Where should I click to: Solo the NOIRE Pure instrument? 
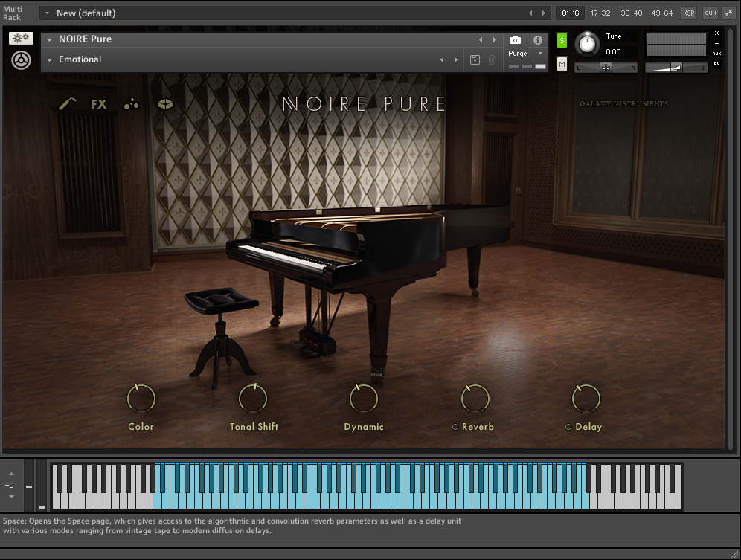pyautogui.click(x=562, y=41)
